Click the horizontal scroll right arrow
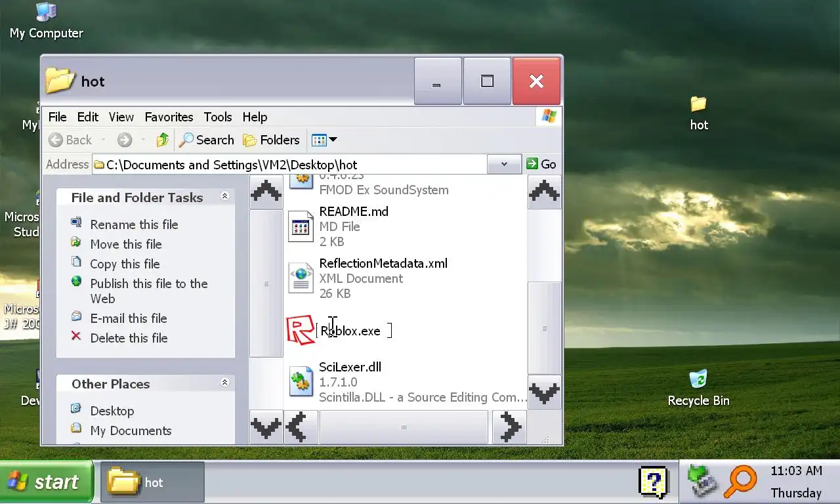The width and height of the screenshot is (840, 504). 509,427
